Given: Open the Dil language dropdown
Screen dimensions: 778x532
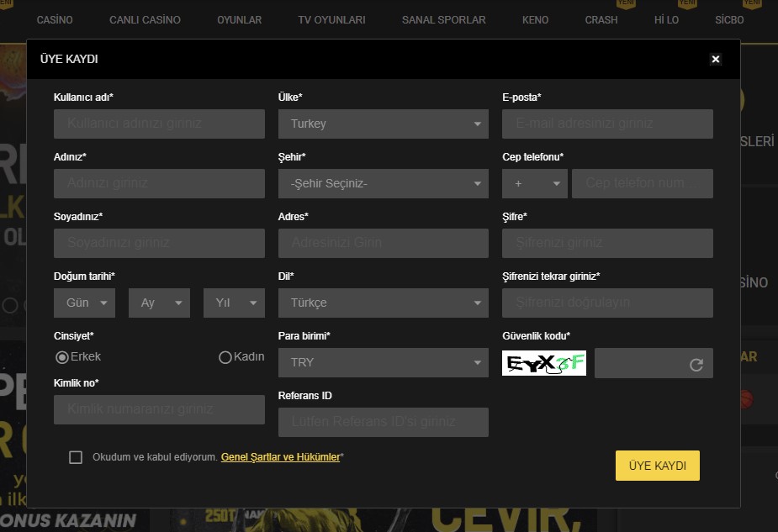Looking at the screenshot, I should [383, 303].
